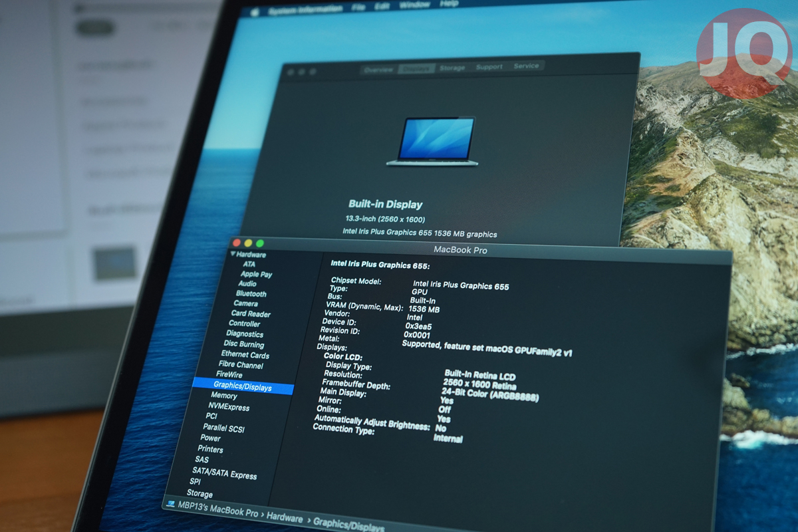Image resolution: width=798 pixels, height=532 pixels.
Task: Click the computer icon in the path bar
Action: 170,503
